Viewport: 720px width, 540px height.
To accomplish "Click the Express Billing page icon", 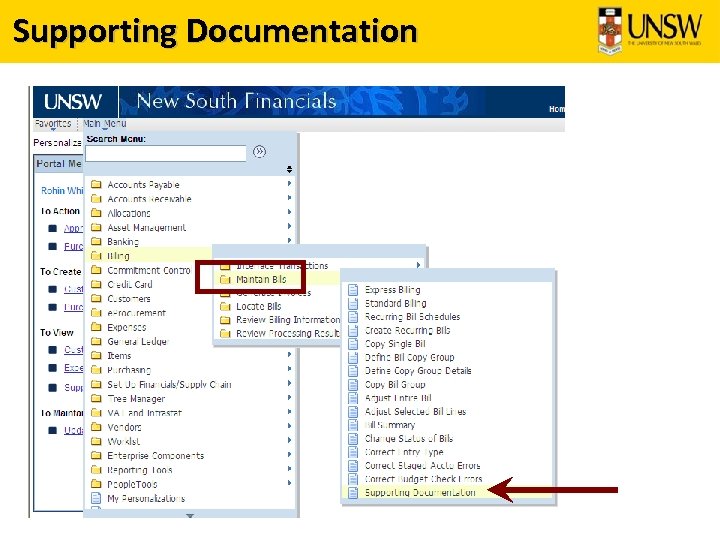I will click(x=353, y=290).
